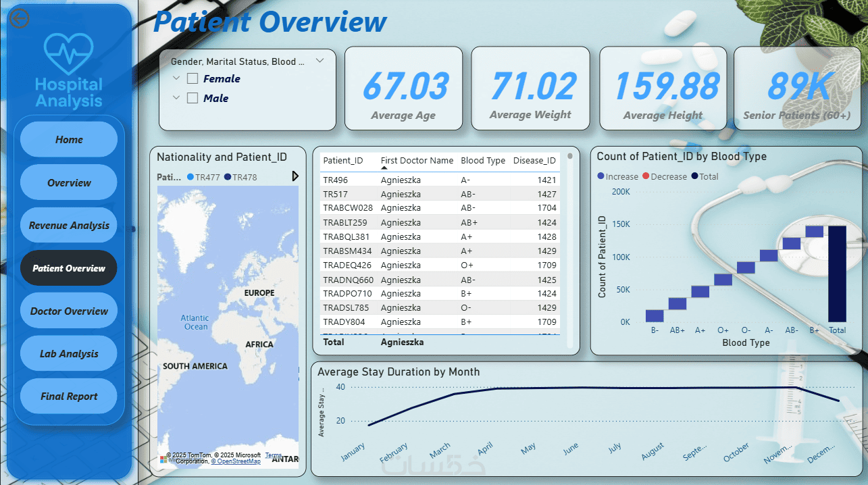The image size is (868, 485).
Task: Go to the Revenue Analysis page
Action: 69,226
